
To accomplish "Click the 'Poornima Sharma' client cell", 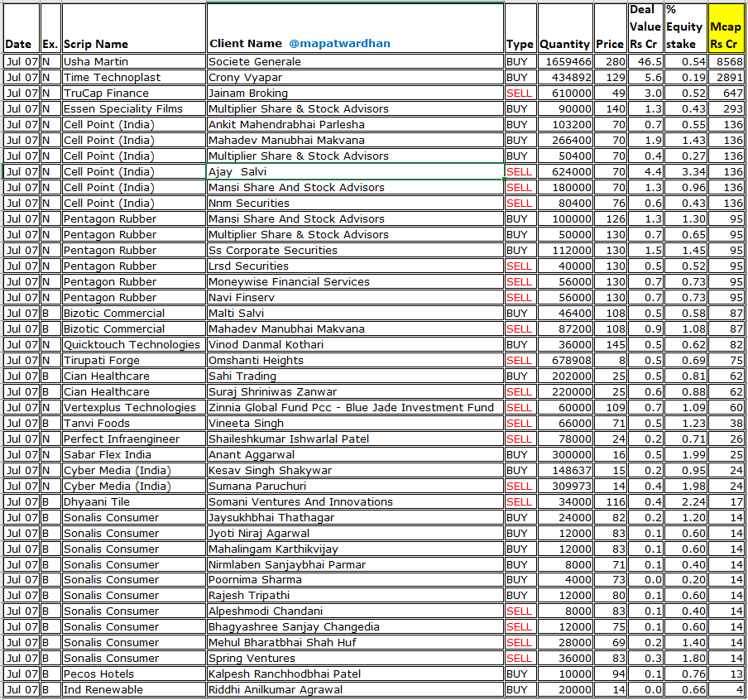I will 355,580.
